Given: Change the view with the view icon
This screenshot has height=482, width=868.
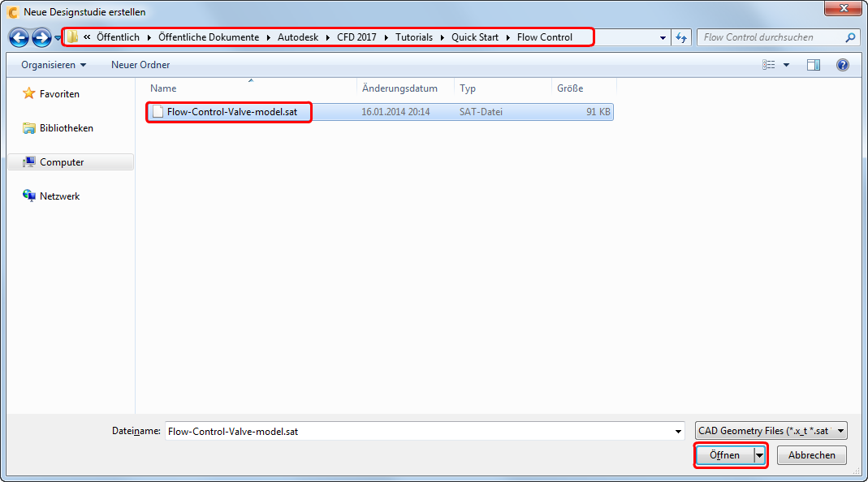Looking at the screenshot, I should [x=768, y=65].
